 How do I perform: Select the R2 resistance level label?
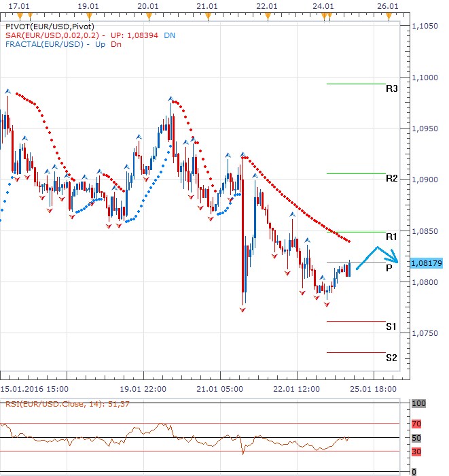(391, 178)
